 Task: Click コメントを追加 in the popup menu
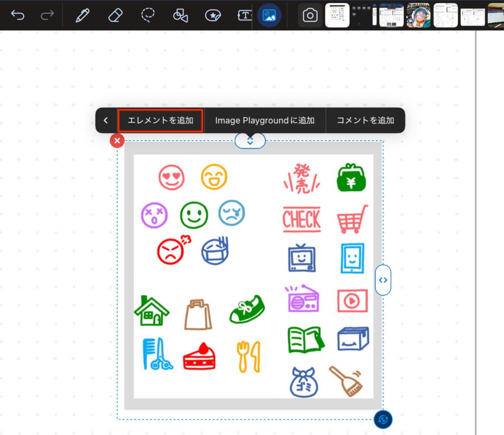point(365,121)
